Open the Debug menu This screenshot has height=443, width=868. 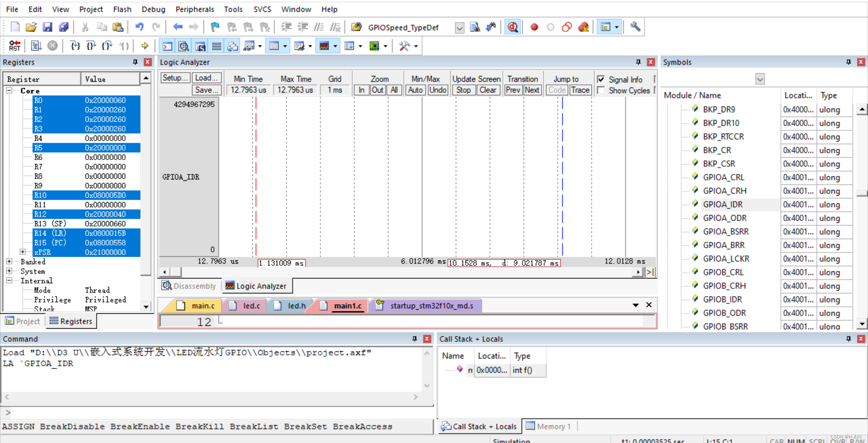pos(153,9)
